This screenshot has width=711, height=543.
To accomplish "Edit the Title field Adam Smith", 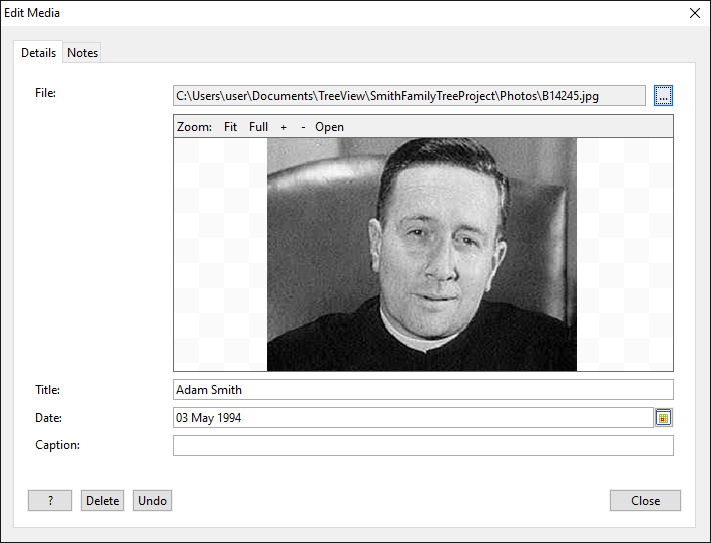I will pos(424,390).
